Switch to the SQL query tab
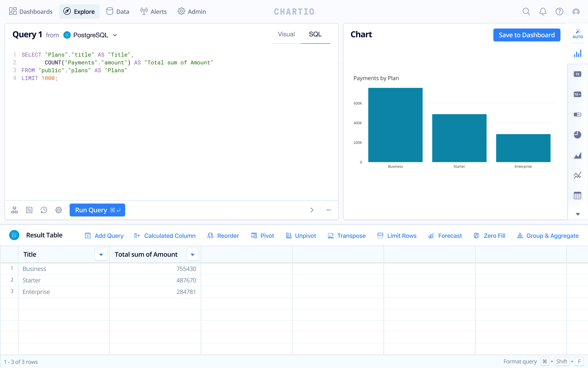 pyautogui.click(x=315, y=34)
